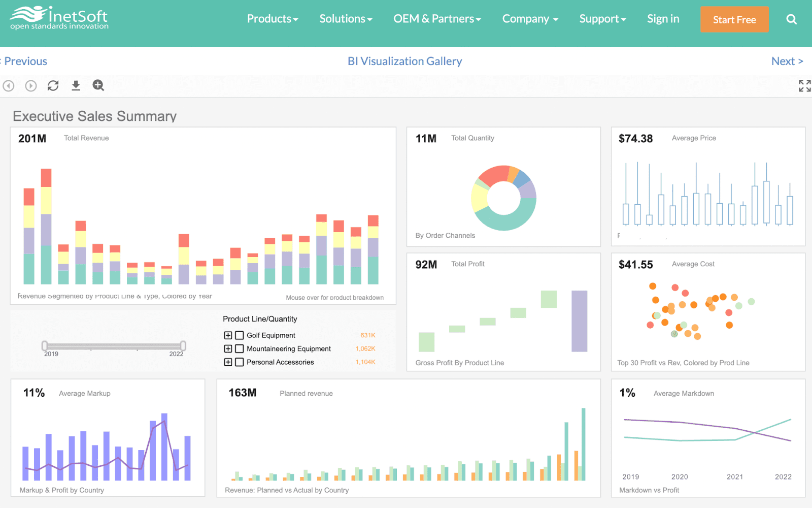The image size is (812, 508).
Task: Check the Mountaineering Equipment checkbox
Action: [x=240, y=348]
